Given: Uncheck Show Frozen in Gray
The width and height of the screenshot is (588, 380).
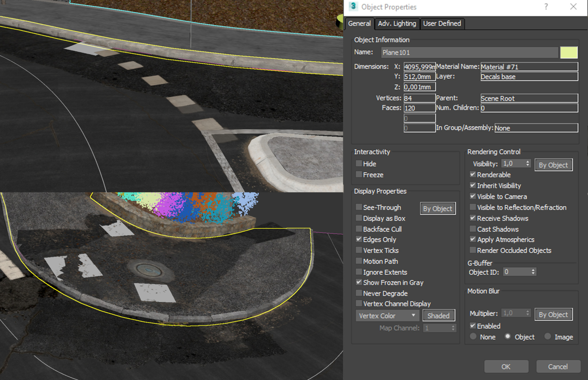Looking at the screenshot, I should click(359, 282).
